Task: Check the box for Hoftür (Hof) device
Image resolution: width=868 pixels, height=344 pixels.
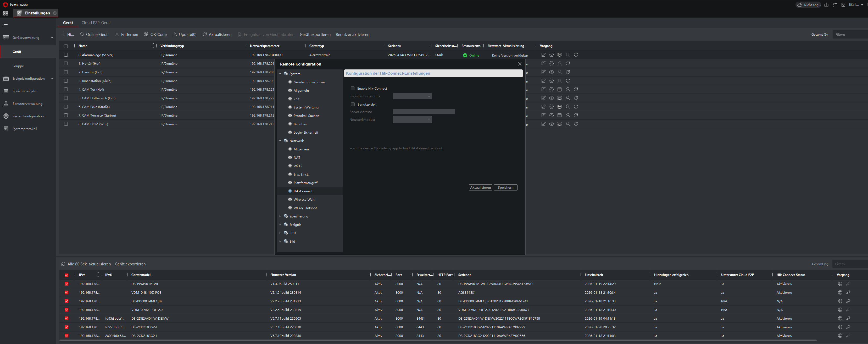Action: [x=66, y=63]
